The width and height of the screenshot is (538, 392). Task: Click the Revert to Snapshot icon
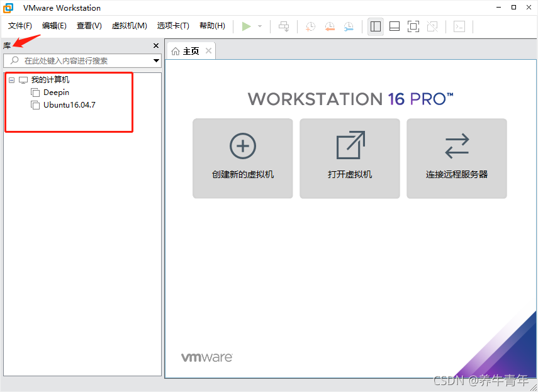click(x=330, y=26)
